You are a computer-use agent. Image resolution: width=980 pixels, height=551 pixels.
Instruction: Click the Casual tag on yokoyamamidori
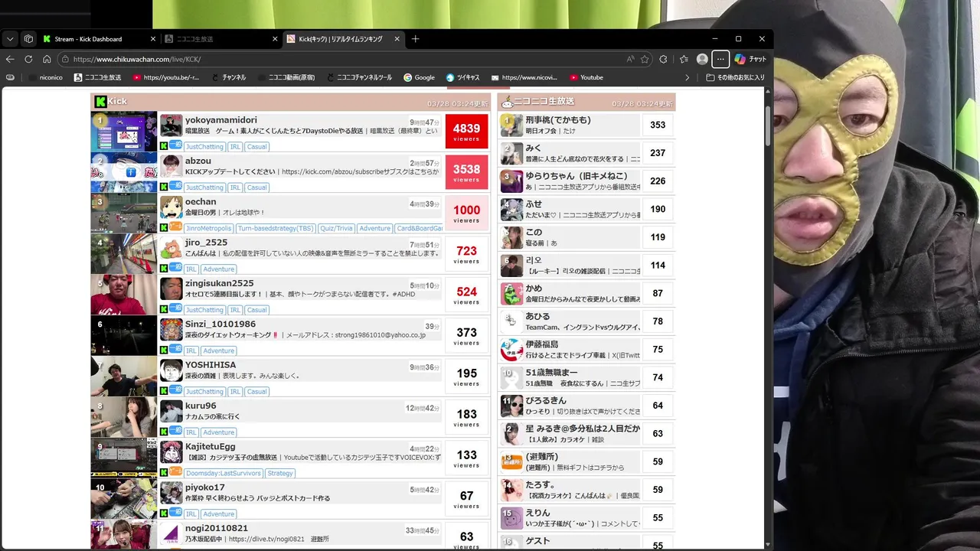pos(257,146)
